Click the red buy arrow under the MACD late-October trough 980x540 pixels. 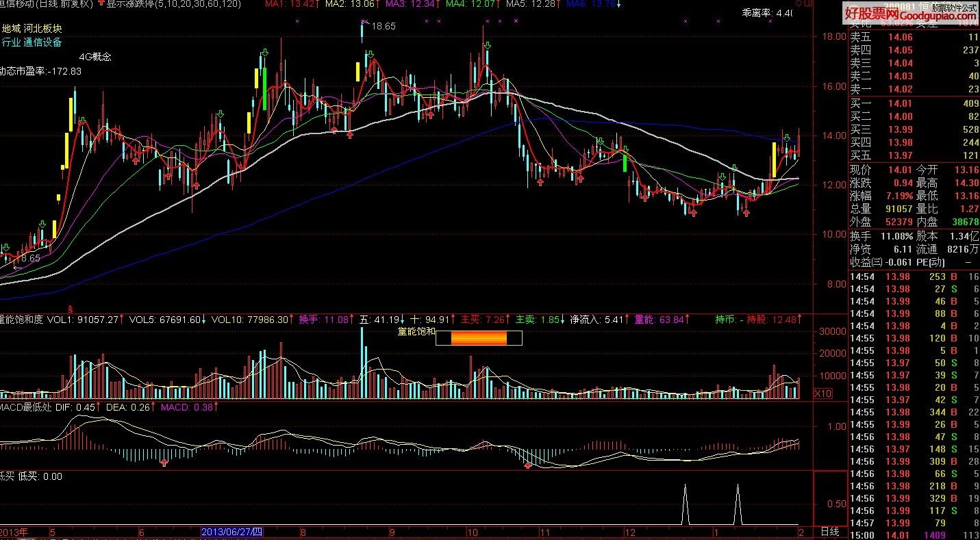528,465
